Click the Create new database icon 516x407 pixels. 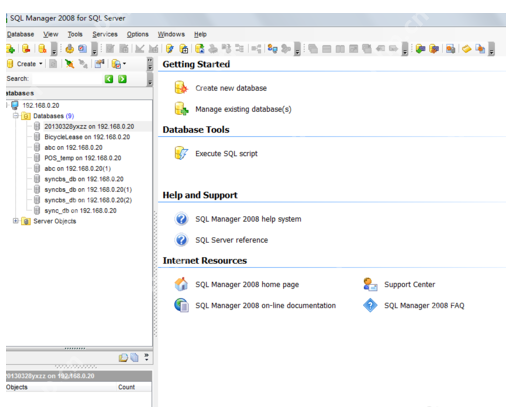(x=181, y=88)
